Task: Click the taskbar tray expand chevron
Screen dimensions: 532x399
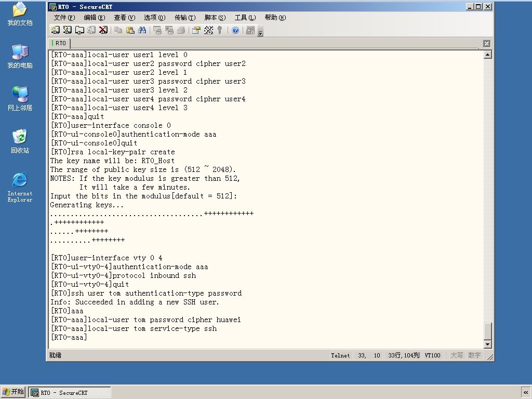Action: click(526, 392)
